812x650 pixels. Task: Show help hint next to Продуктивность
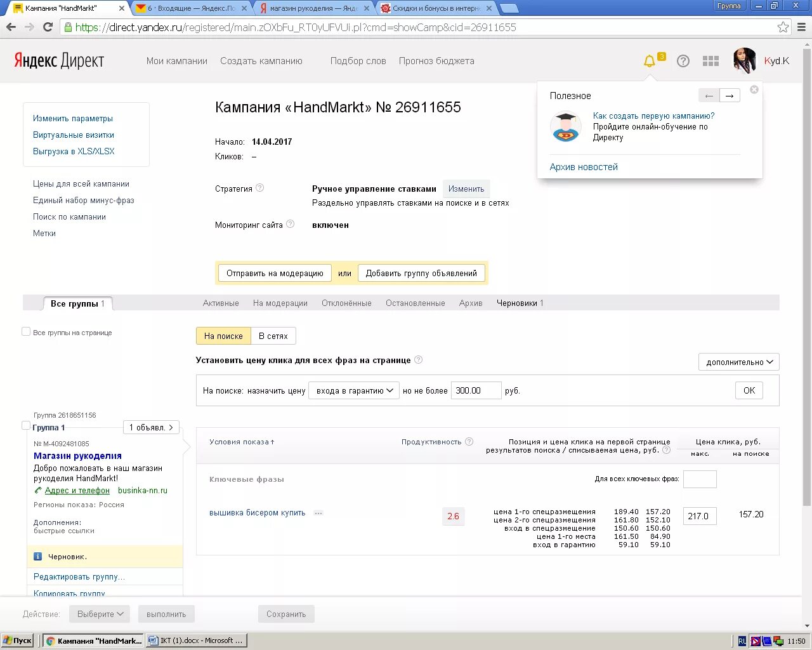point(469,442)
